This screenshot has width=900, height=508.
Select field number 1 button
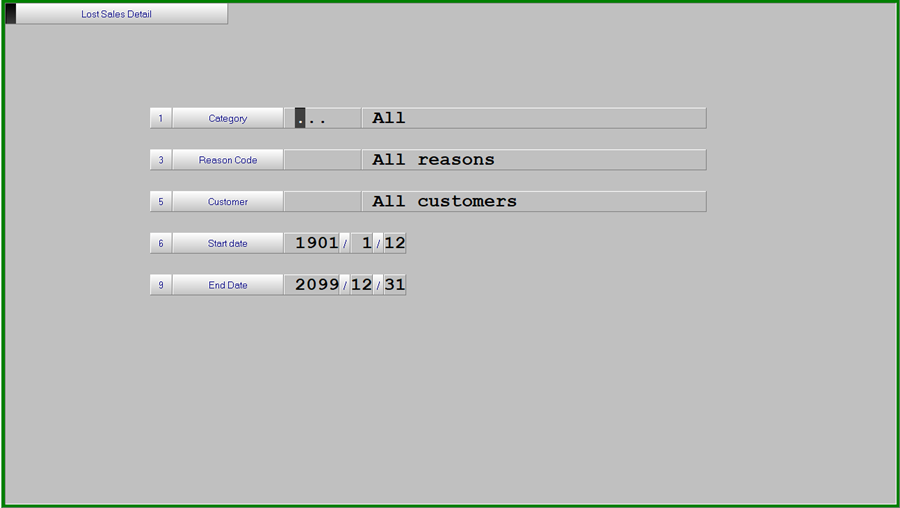(161, 118)
